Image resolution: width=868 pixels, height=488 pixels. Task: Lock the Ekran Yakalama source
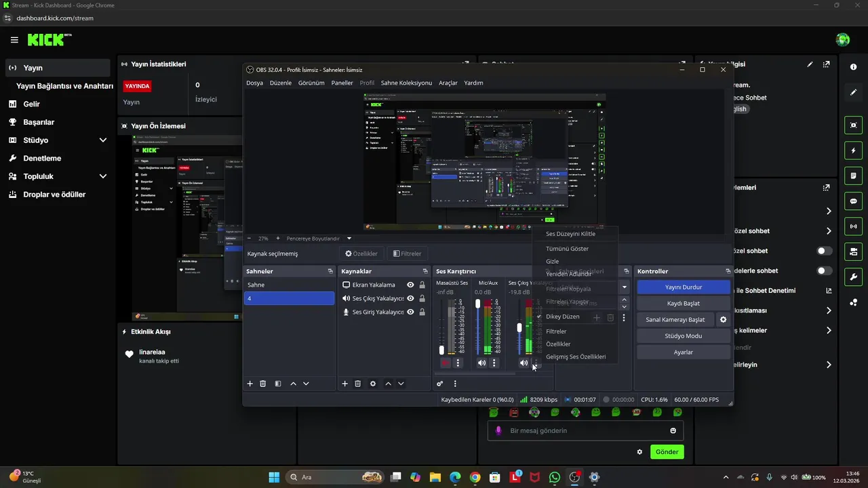pos(422,285)
